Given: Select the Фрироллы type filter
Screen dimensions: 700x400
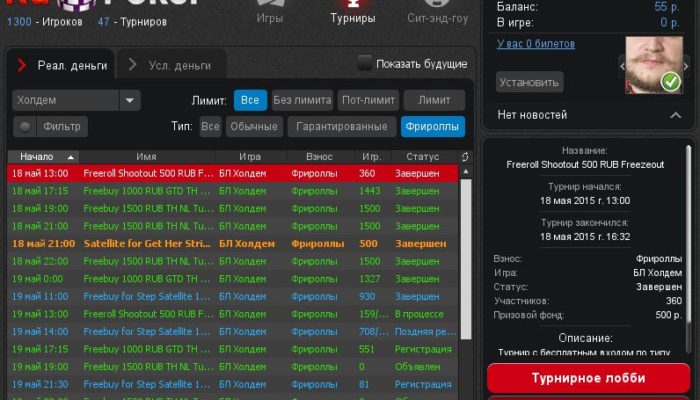Looking at the screenshot, I should click(433, 127).
